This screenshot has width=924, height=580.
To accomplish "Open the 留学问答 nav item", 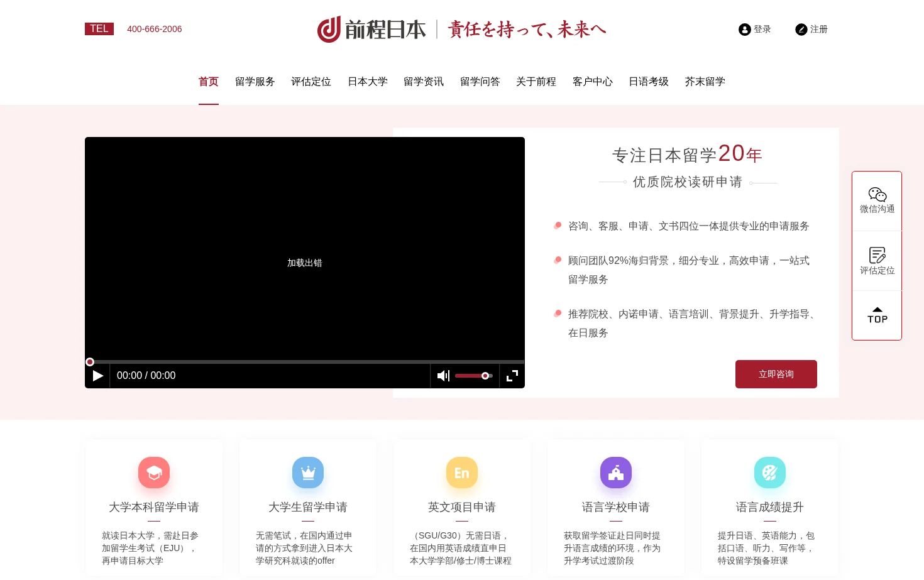I will 480,82.
